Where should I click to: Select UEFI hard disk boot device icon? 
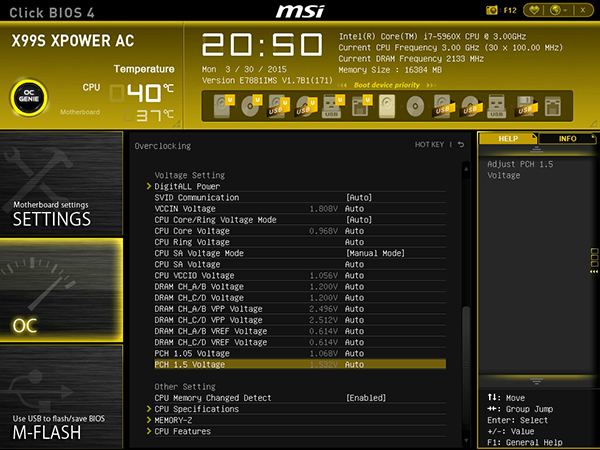(x=224, y=106)
